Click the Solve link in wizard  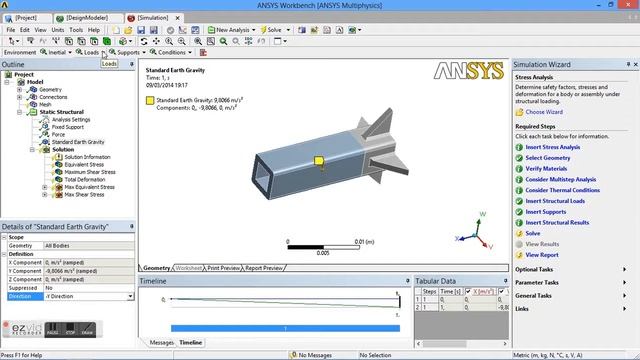[x=532, y=233]
